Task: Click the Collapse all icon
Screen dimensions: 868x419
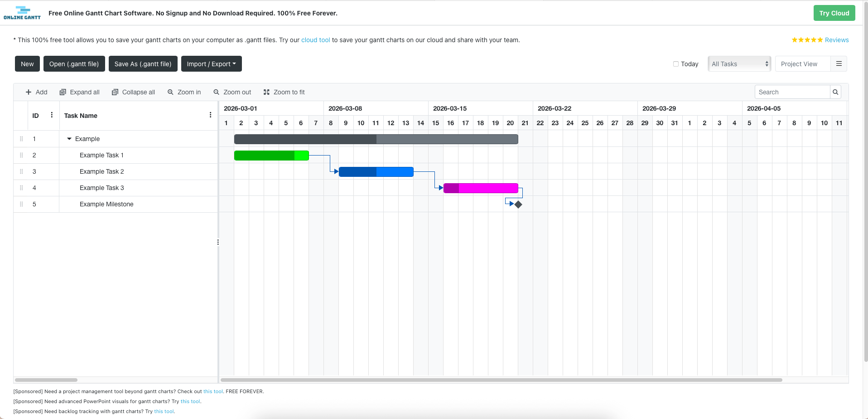Action: [115, 92]
